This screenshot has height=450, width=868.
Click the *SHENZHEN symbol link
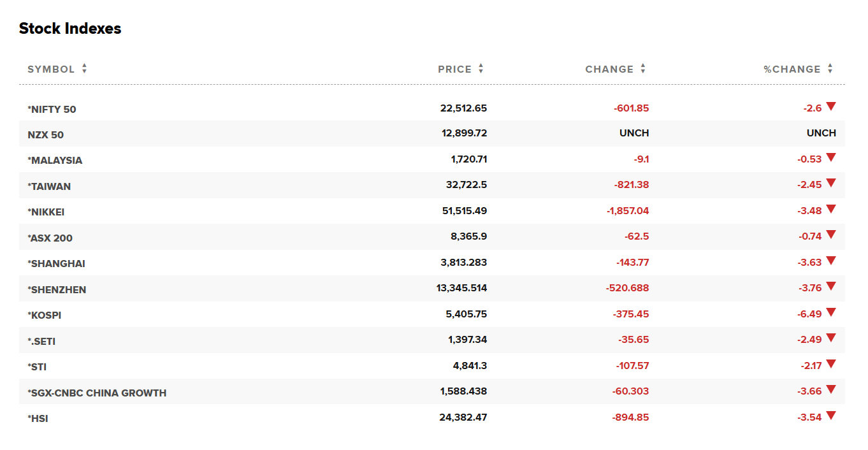click(x=57, y=289)
